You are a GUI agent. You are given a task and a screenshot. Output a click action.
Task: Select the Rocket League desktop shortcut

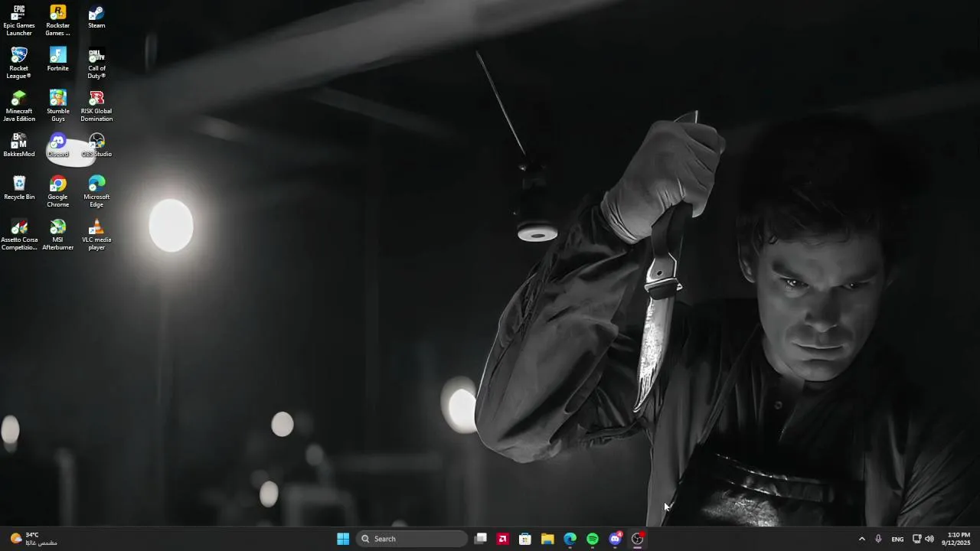pos(19,64)
